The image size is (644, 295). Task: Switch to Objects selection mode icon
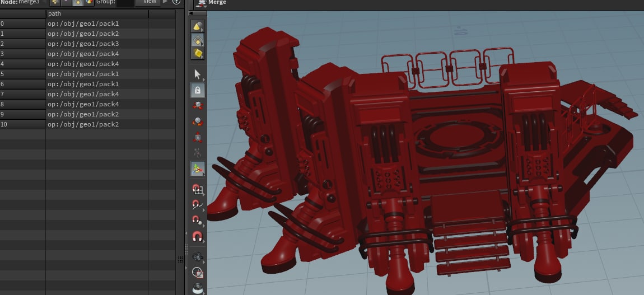[x=198, y=27]
